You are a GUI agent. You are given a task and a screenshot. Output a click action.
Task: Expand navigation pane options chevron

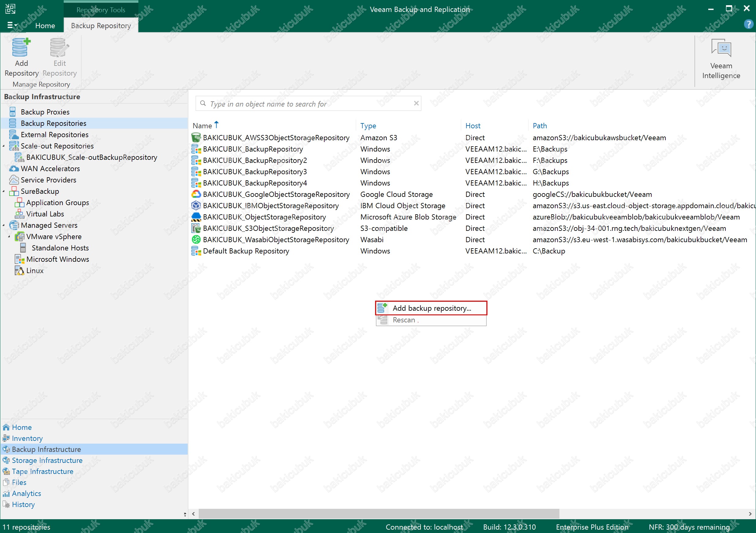[185, 514]
